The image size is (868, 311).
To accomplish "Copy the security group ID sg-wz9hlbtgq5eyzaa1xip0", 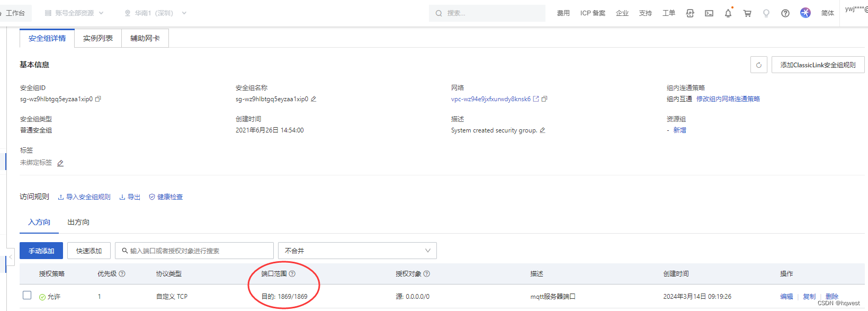I will point(98,99).
